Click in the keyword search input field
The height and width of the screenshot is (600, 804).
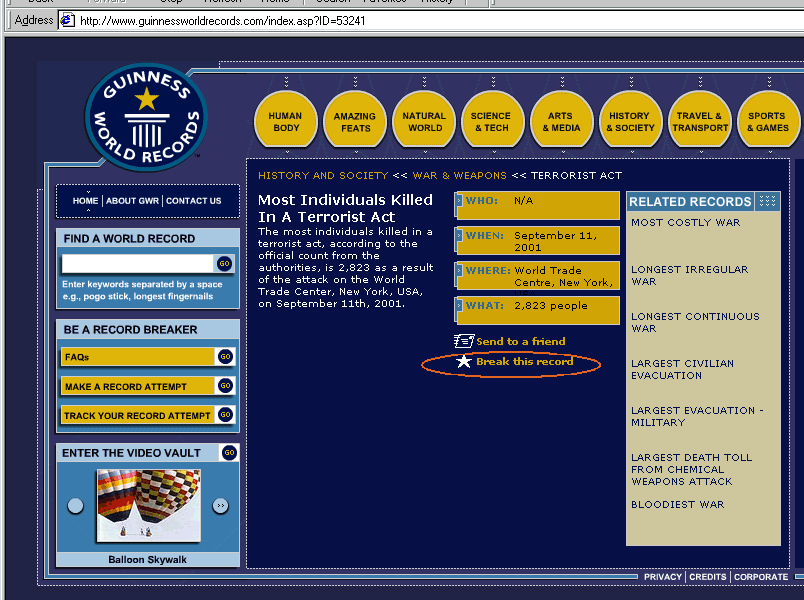(x=137, y=264)
